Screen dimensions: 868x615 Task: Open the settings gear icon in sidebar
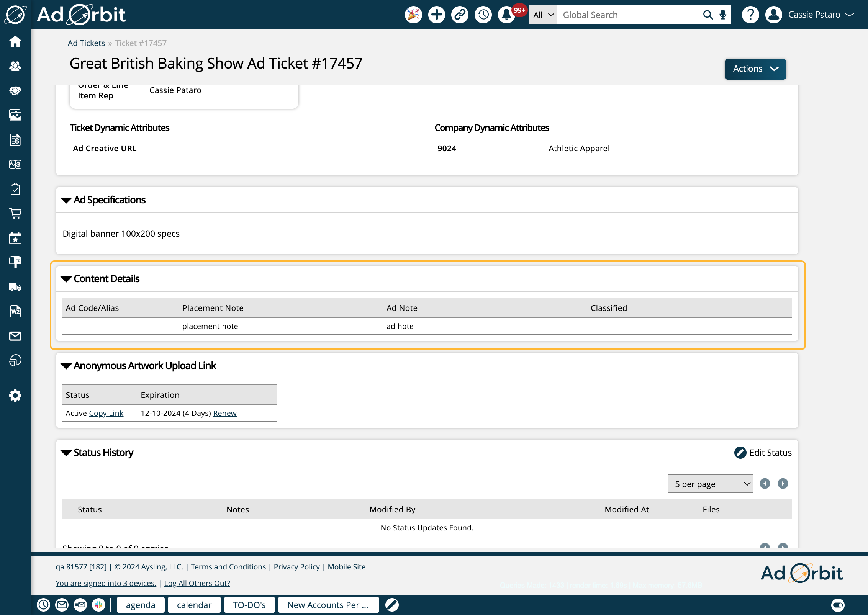[x=15, y=396]
